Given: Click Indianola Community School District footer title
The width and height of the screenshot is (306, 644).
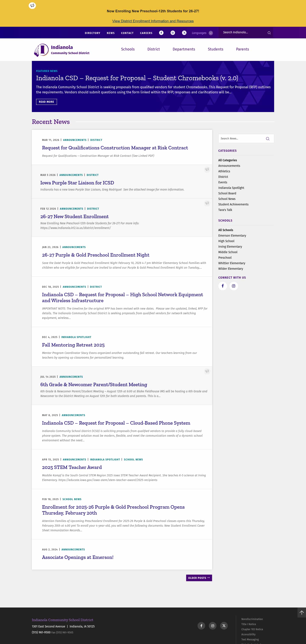Looking at the screenshot, I should [62, 620].
